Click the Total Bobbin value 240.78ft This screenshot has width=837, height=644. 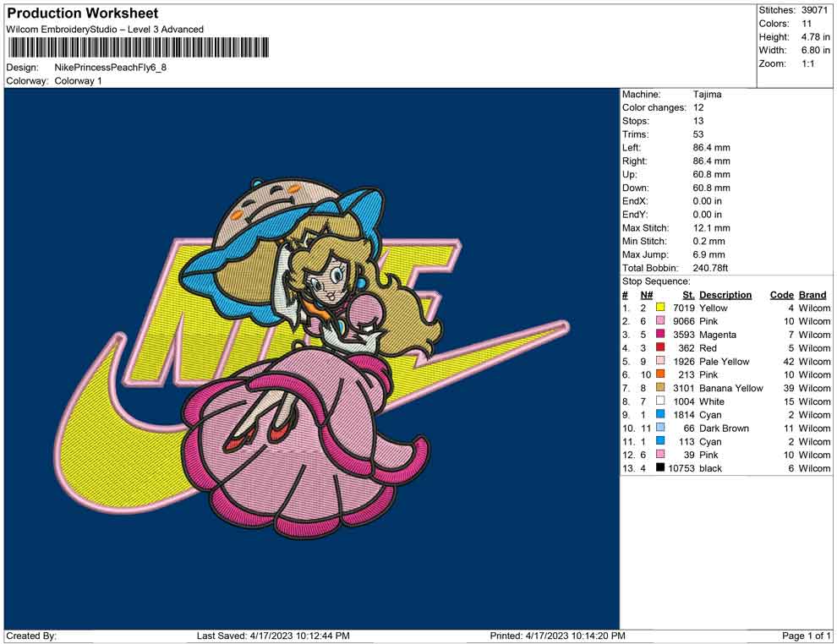[x=710, y=268]
